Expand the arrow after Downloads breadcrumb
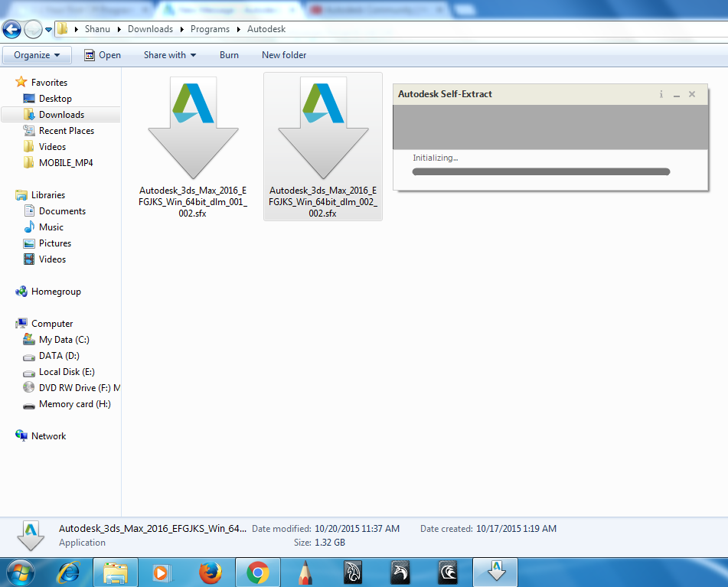Viewport: 728px width, 587px height. pyautogui.click(x=182, y=29)
